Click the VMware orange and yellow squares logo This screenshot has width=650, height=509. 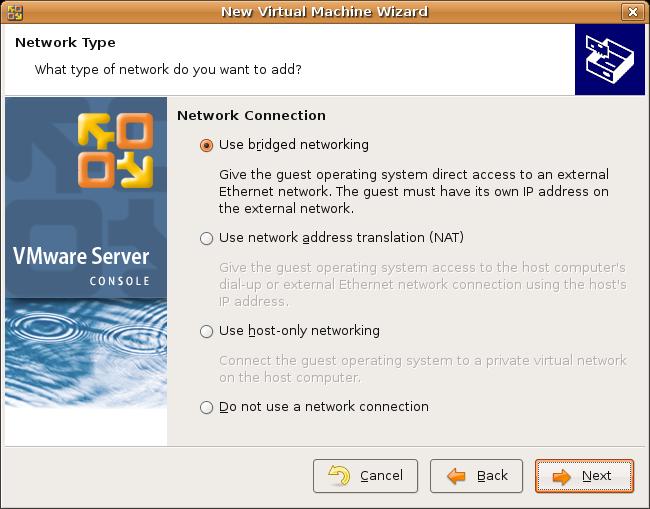point(115,150)
